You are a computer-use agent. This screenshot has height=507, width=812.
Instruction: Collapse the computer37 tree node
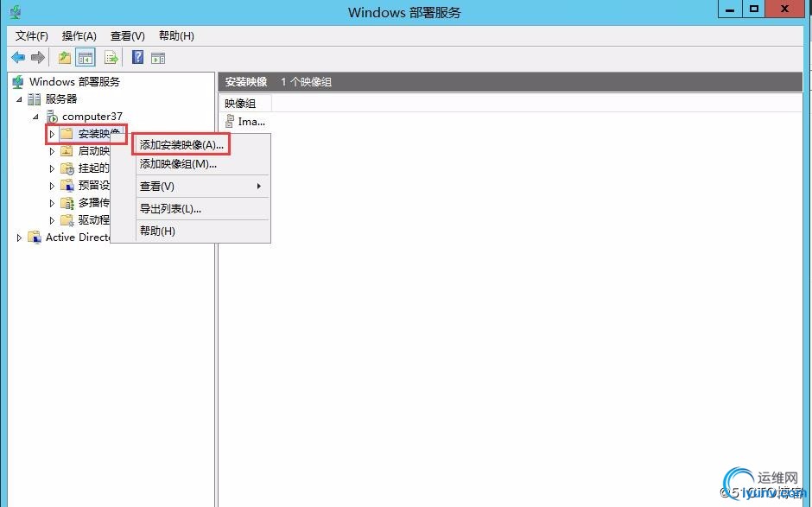tap(35, 117)
